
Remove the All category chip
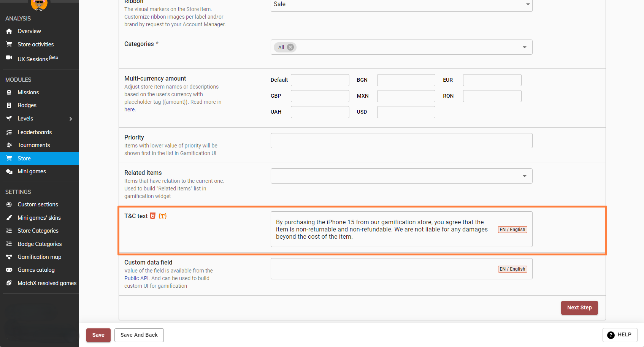click(290, 47)
